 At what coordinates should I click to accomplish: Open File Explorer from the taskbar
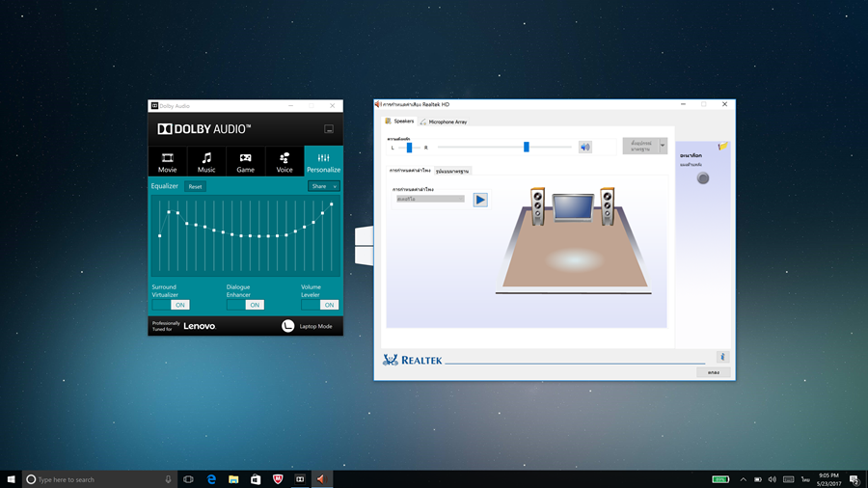point(233,479)
